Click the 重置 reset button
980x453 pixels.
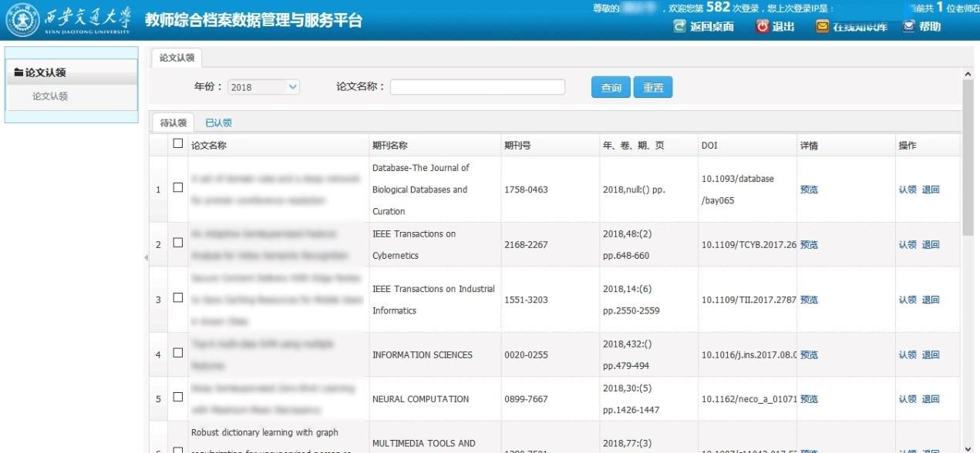click(x=653, y=88)
